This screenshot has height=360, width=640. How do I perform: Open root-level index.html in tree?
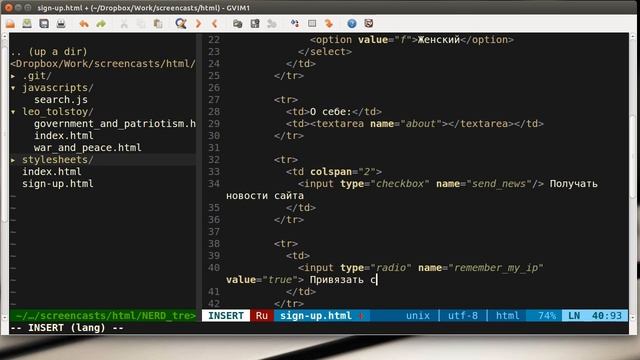52,171
